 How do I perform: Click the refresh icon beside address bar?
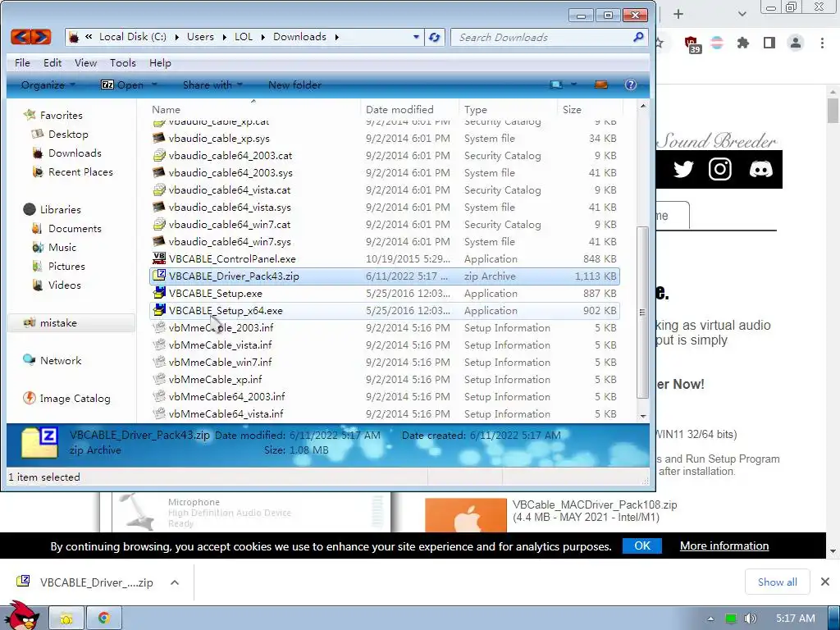(x=435, y=37)
